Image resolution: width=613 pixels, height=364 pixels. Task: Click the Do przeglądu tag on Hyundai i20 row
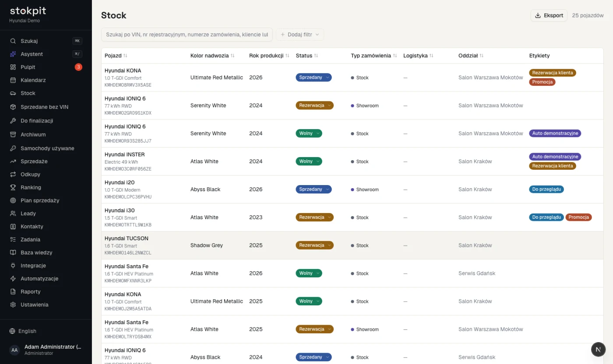(x=546, y=189)
